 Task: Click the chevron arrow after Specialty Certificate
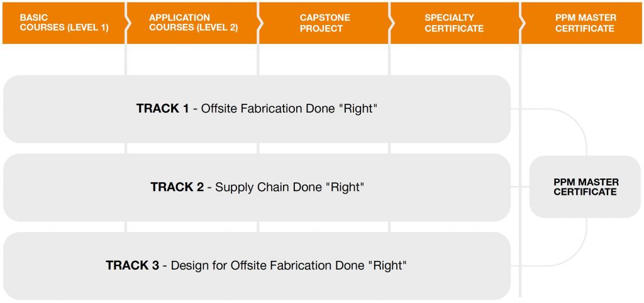521,23
